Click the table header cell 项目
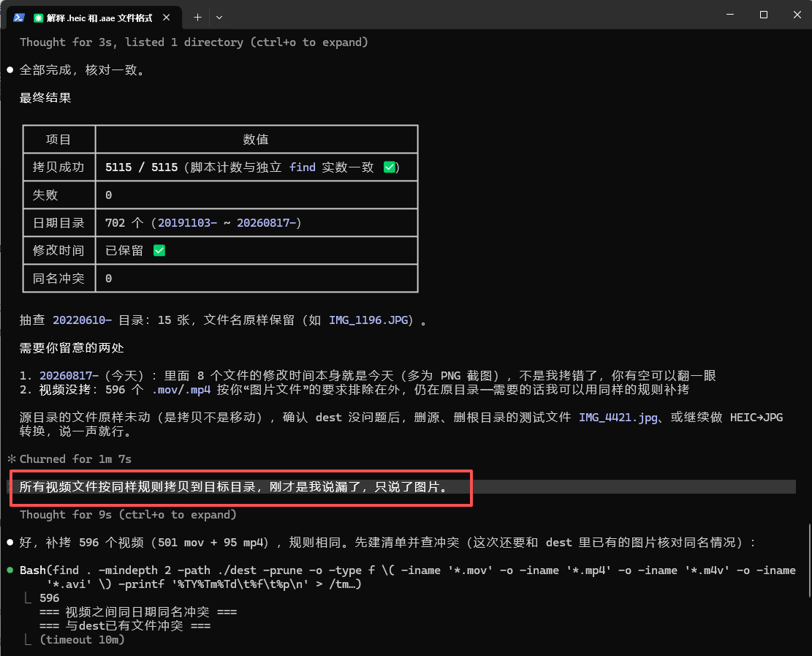The width and height of the screenshot is (812, 656). (58, 140)
